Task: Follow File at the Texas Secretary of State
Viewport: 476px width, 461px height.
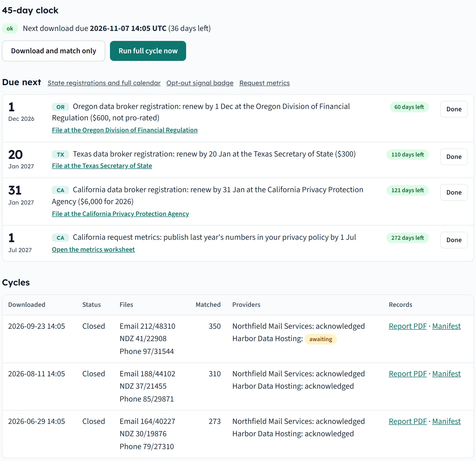Action: pos(102,166)
